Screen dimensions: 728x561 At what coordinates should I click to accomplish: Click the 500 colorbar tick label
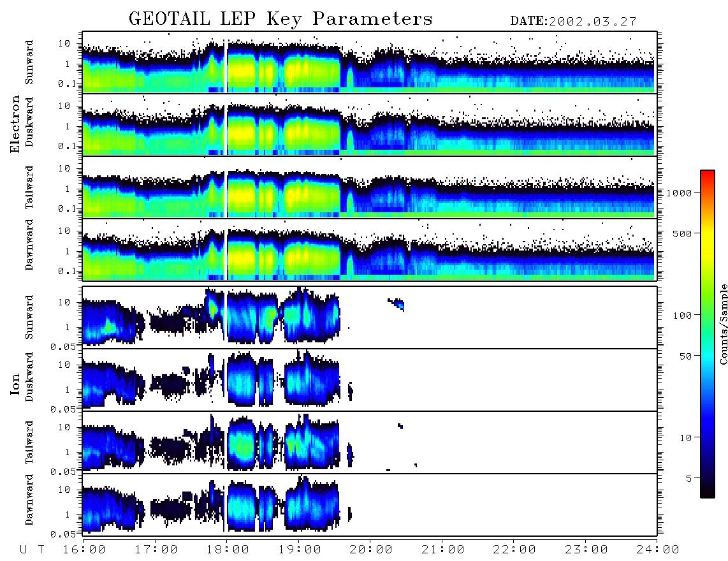point(683,233)
